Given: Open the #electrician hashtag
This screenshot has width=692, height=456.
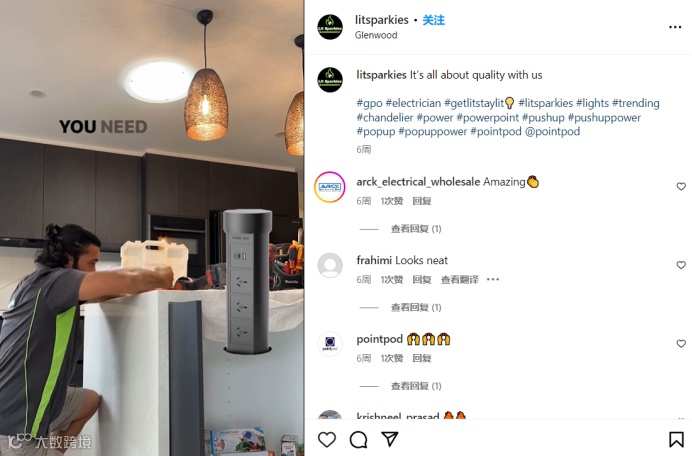Looking at the screenshot, I should coord(413,103).
